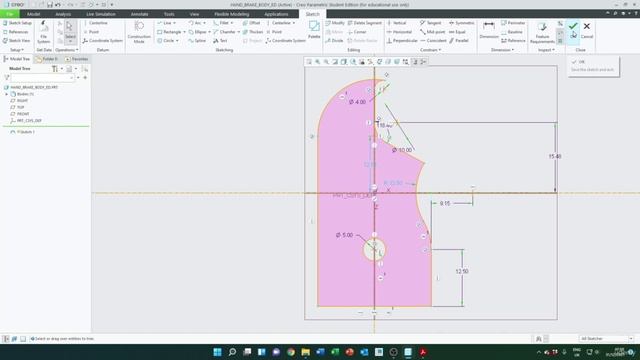Click the Delete Segment tool

pos(364,23)
